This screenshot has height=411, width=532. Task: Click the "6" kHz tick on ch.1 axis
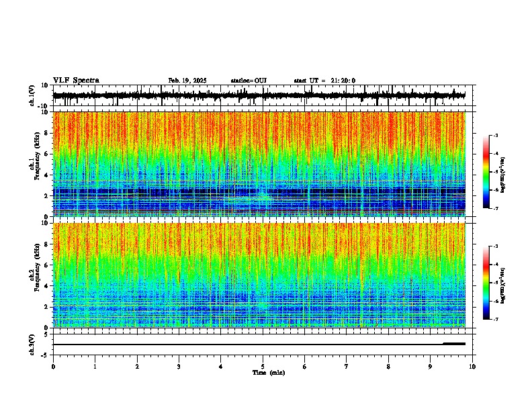point(47,154)
